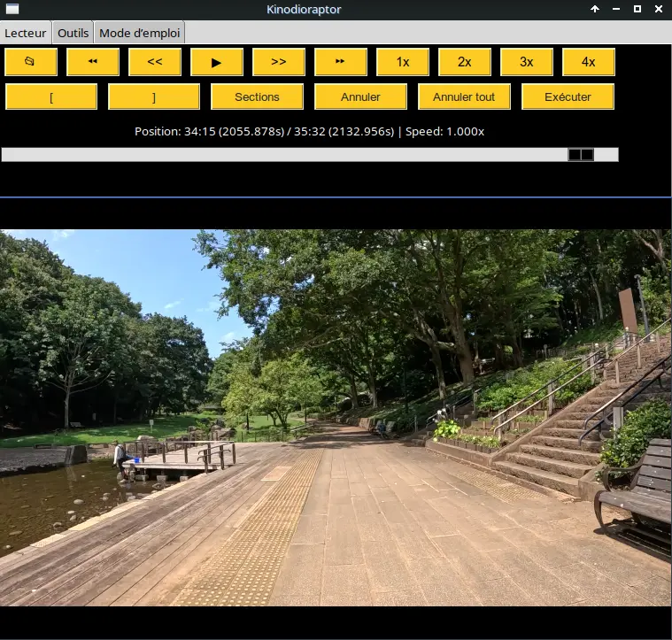The image size is (672, 640).
Task: Click the Annuler button
Action: (360, 96)
